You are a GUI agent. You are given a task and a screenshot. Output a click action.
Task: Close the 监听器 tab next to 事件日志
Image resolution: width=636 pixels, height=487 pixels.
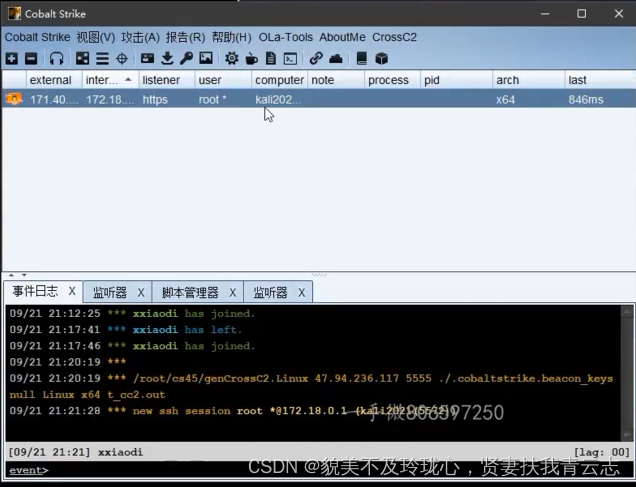(x=141, y=292)
